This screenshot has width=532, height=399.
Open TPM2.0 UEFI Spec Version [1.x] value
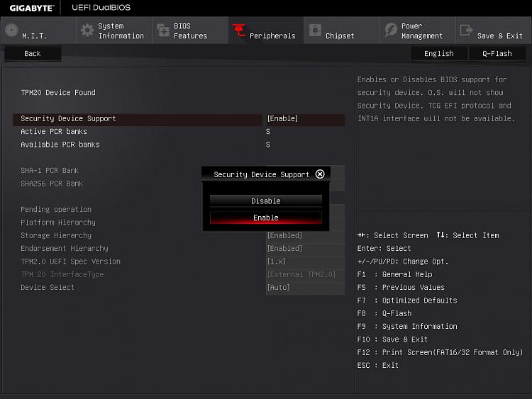[x=305, y=262]
